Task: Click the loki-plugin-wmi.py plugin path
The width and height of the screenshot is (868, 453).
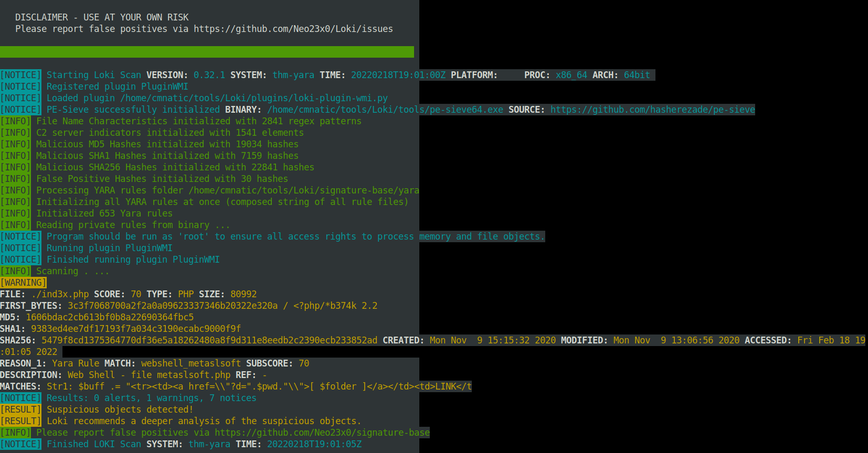Action: pyautogui.click(x=254, y=98)
